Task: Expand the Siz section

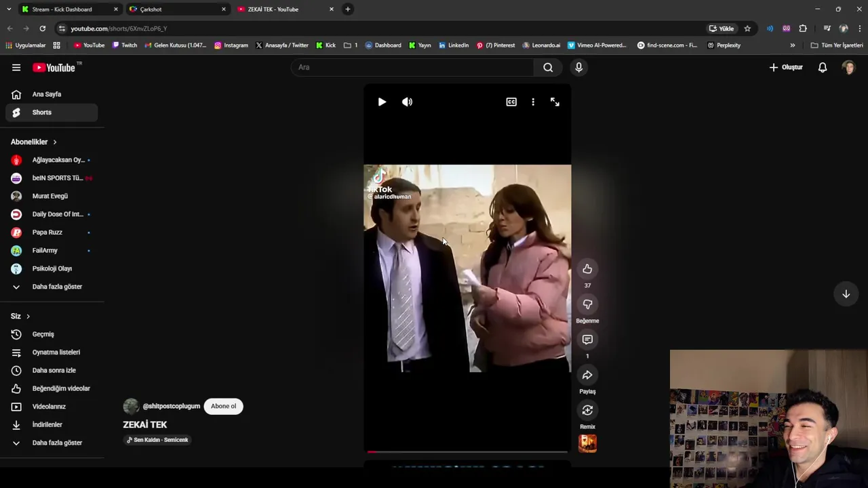Action: point(20,316)
